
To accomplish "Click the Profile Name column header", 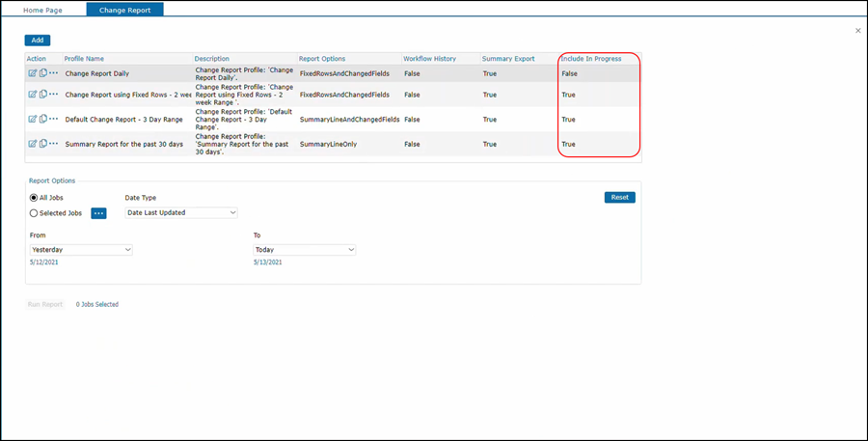I will pyautogui.click(x=84, y=59).
